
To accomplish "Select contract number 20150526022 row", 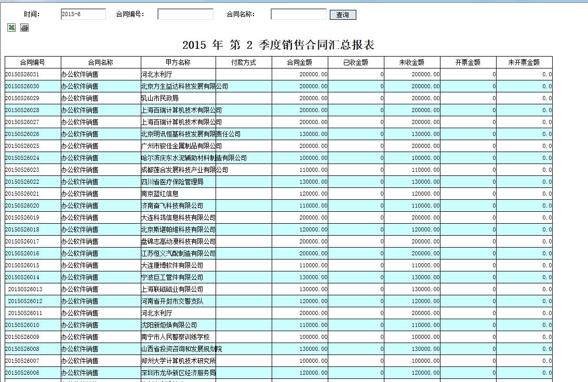I will pos(33,182).
